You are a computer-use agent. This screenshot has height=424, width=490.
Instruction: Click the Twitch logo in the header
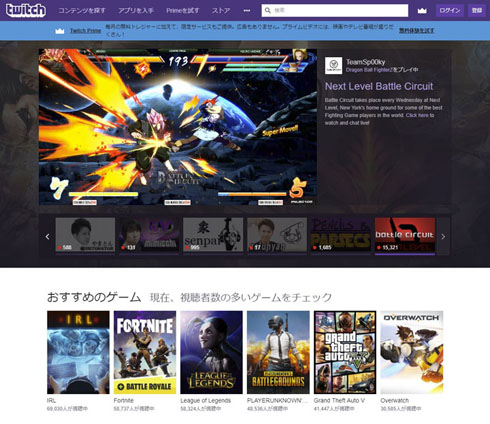(26, 10)
